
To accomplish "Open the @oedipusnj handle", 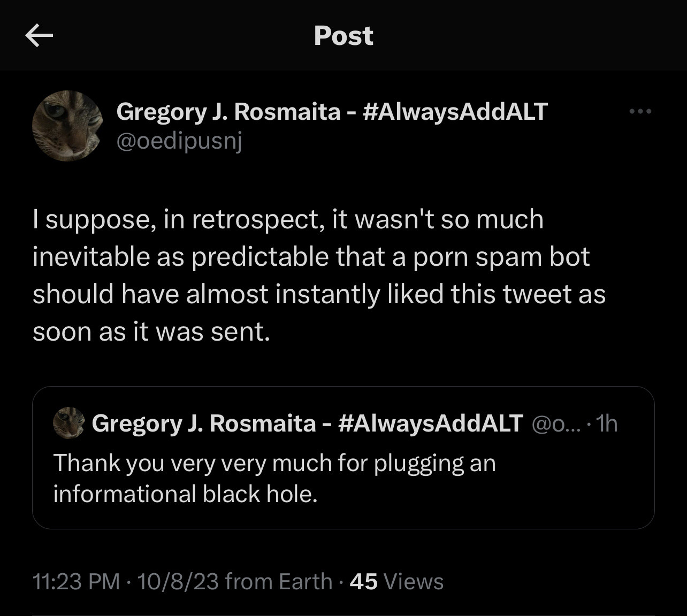I will [x=179, y=141].
